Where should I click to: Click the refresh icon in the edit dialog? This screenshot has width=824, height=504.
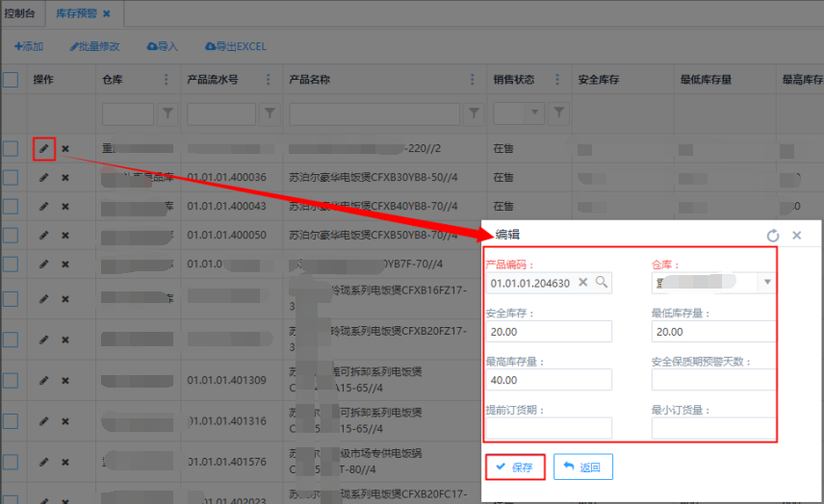(x=772, y=236)
